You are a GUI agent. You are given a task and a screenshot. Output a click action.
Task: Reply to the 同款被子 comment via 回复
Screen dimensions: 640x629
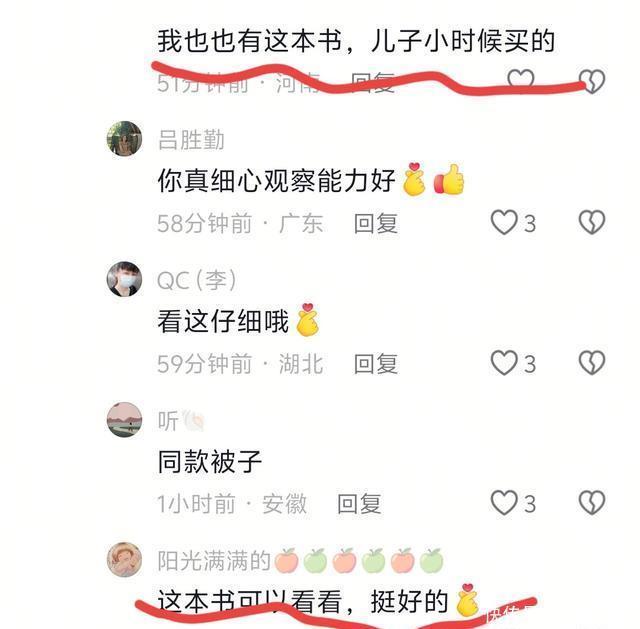point(359,504)
